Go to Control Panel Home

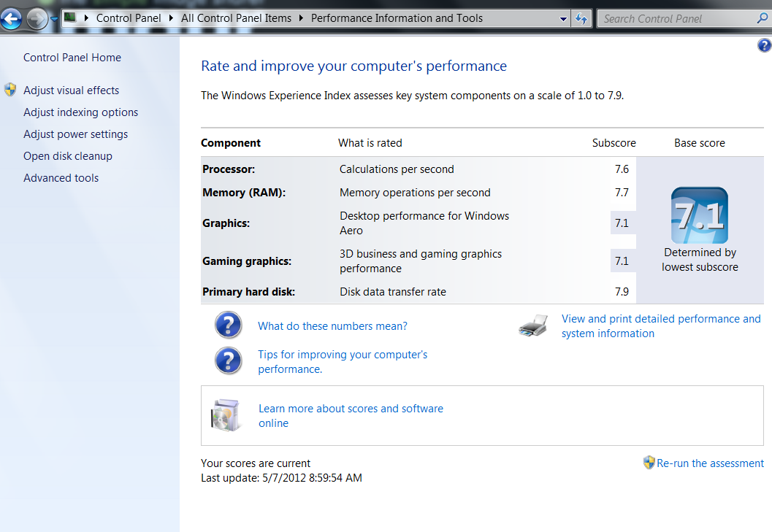[x=72, y=58]
